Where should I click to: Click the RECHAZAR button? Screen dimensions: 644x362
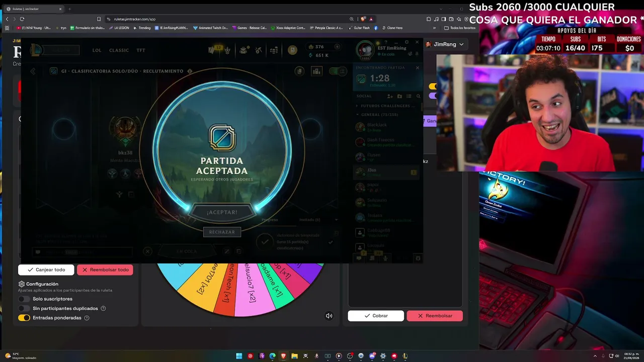(x=222, y=232)
